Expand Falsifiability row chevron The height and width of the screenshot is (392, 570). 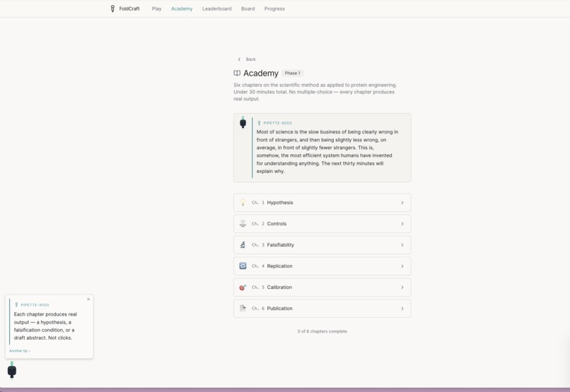402,245
